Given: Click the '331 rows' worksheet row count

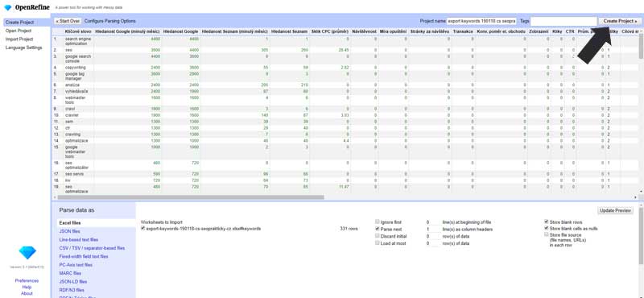Looking at the screenshot, I should 349,229.
